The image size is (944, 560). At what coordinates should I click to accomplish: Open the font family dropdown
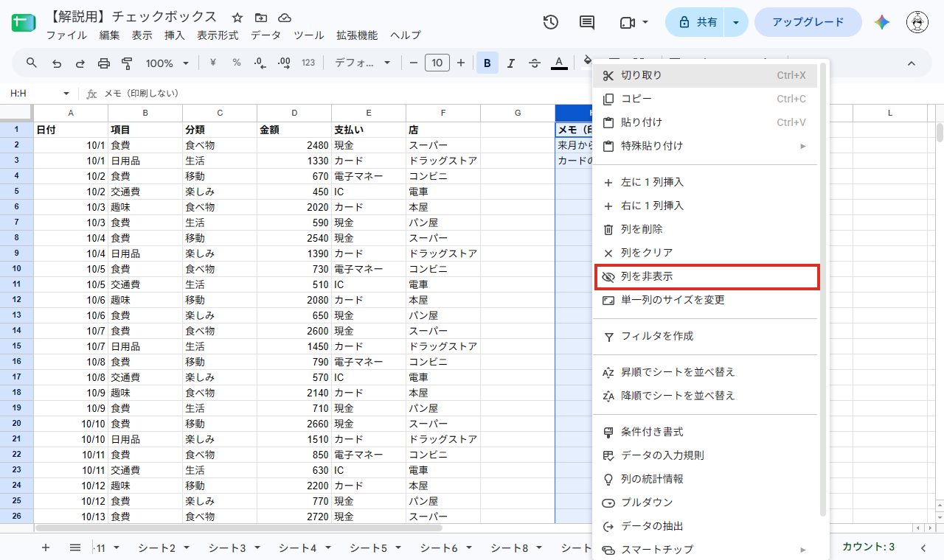(x=362, y=63)
